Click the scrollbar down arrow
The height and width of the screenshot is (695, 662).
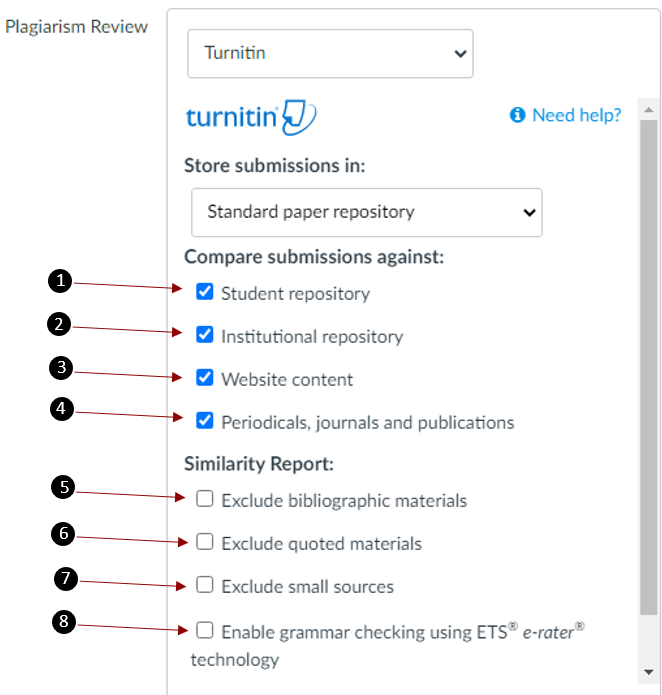(648, 671)
